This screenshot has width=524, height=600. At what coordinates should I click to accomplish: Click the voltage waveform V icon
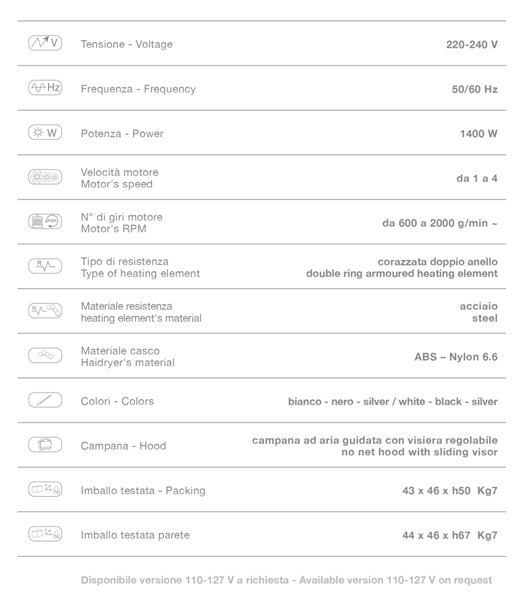click(45, 43)
